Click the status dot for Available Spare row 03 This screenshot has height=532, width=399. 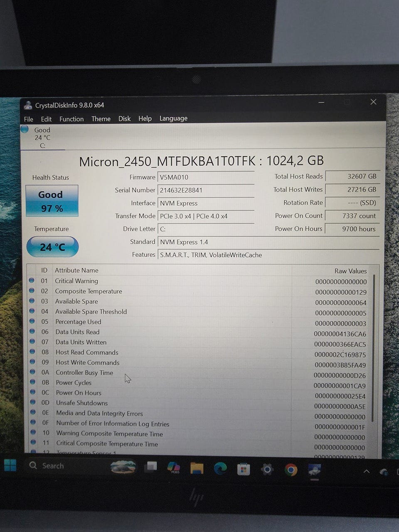32,301
